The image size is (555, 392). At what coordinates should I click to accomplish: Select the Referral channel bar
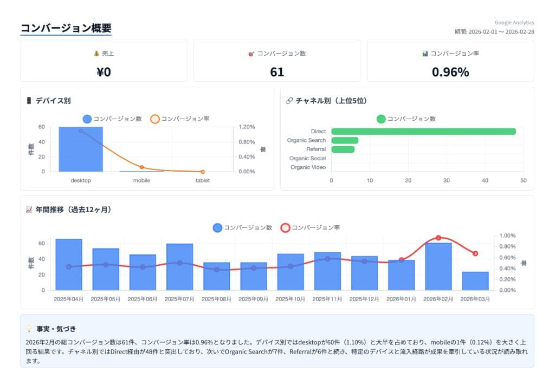pos(343,149)
